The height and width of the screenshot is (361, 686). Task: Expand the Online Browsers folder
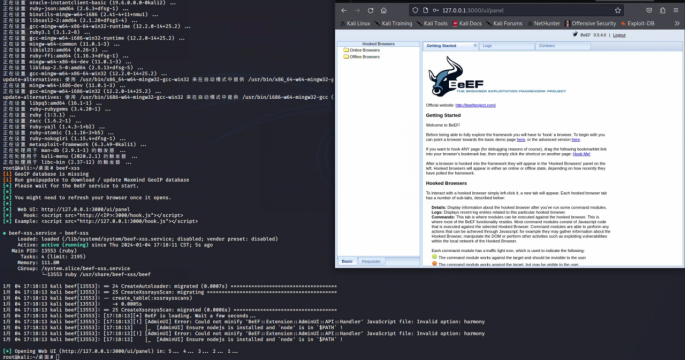tap(361, 50)
